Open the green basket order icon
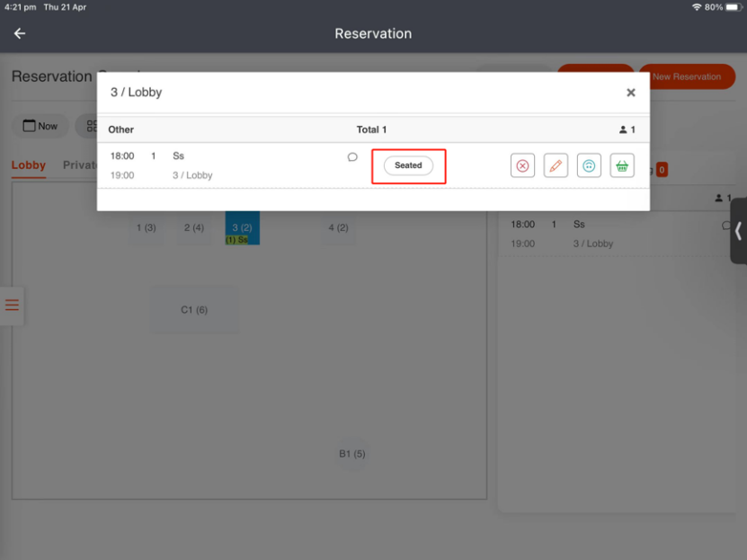Screen dimensions: 747x560 [622, 165]
